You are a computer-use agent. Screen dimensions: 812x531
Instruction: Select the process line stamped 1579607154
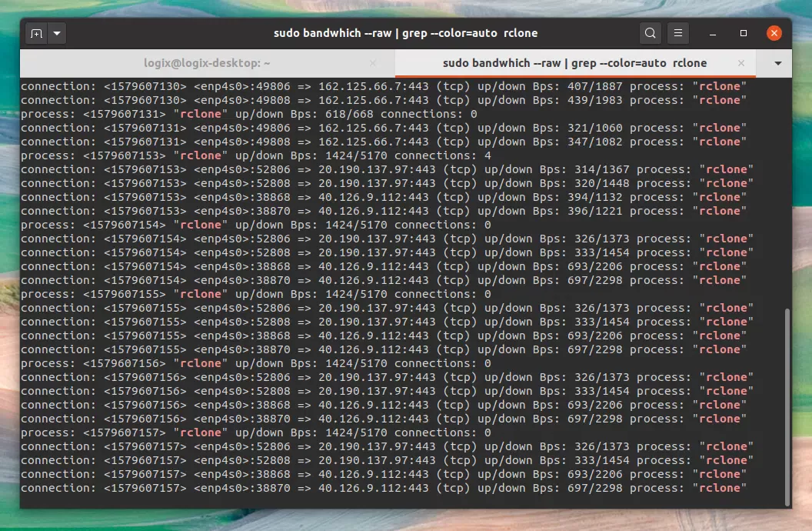(256, 225)
